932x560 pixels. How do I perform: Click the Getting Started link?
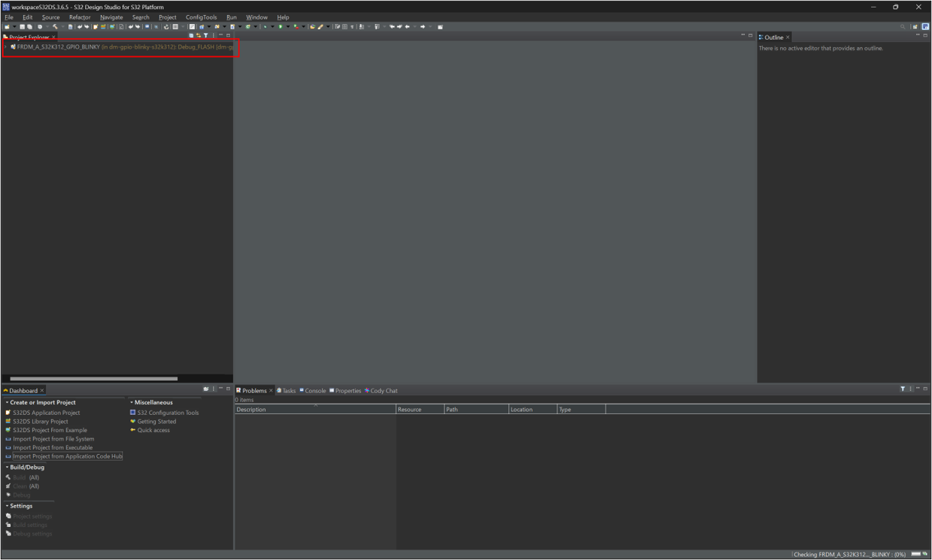pos(156,422)
